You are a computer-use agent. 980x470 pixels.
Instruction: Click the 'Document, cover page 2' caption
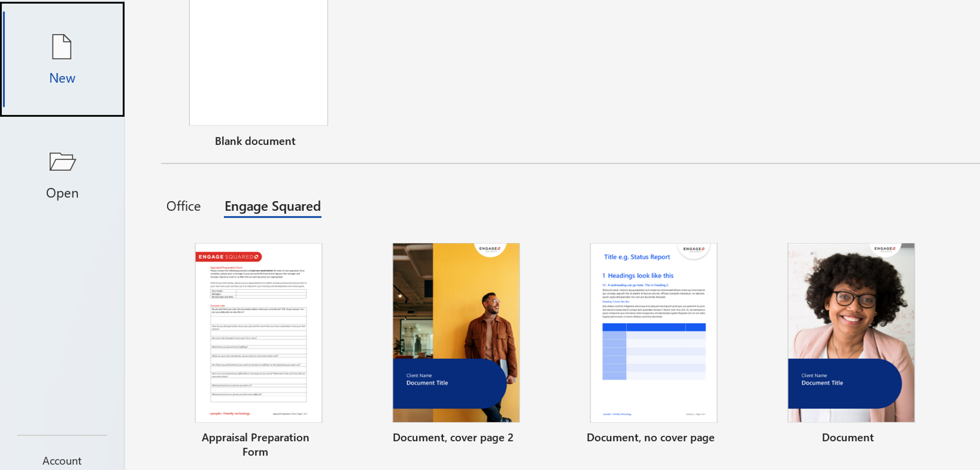[x=453, y=437]
